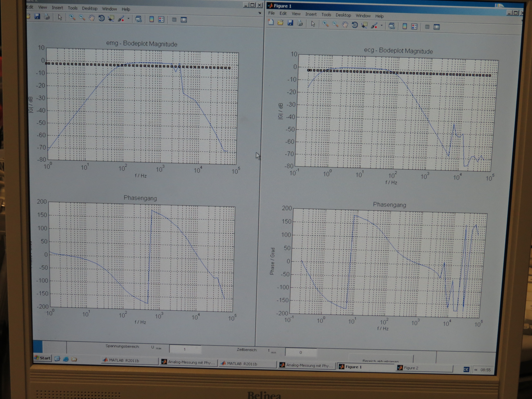The width and height of the screenshot is (532, 399).
Task: Click Link Plot icon in Figure 1
Action: pyautogui.click(x=392, y=26)
